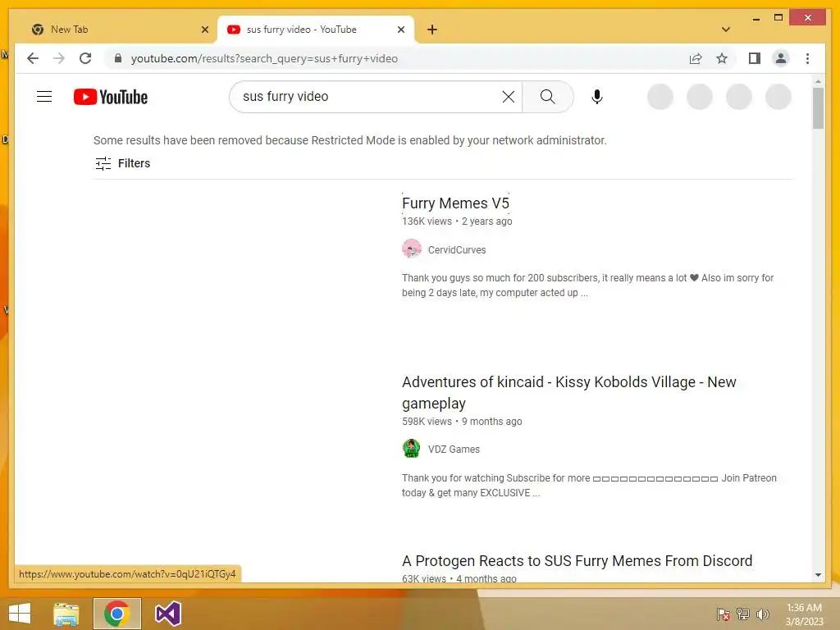Go back with the browser arrow
Screen dimensions: 840x630
pyautogui.click(x=33, y=58)
